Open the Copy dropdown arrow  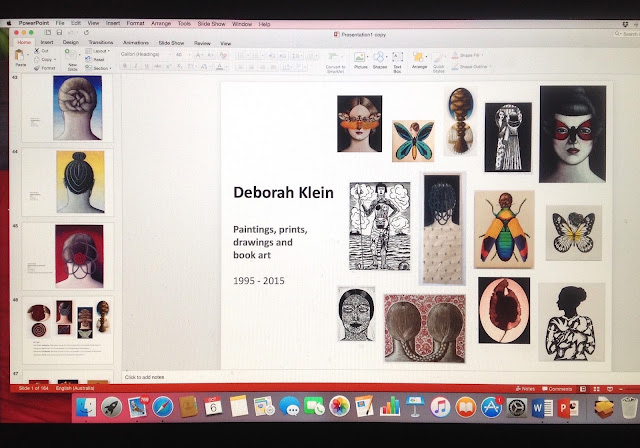click(55, 60)
